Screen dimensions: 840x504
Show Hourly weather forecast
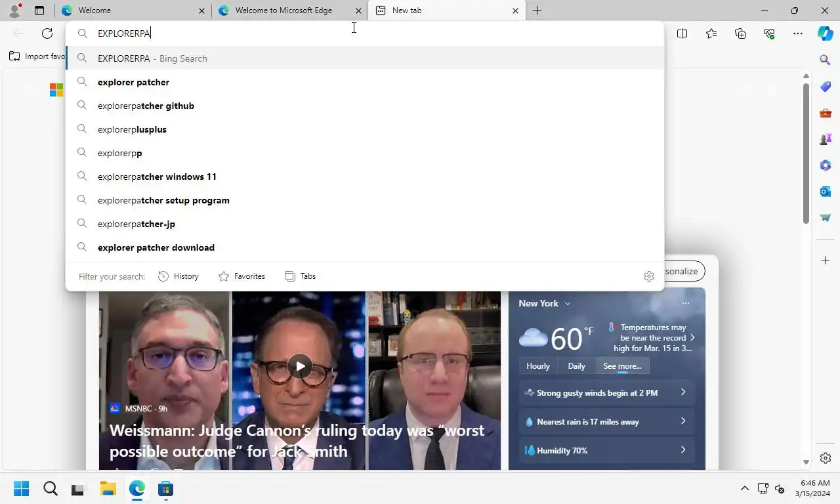click(x=538, y=366)
